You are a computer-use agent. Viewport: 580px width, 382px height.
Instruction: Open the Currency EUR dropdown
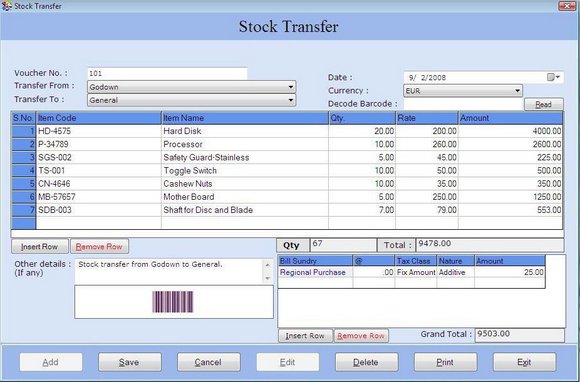[517, 91]
